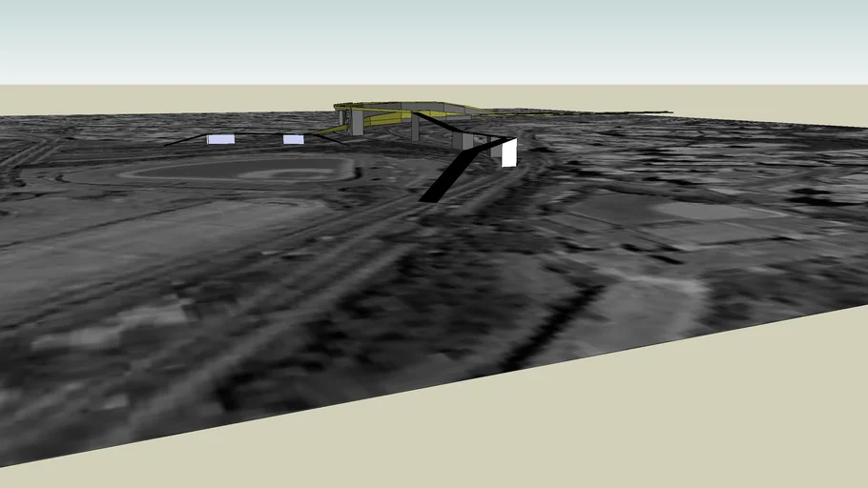Click the white rectangular box by the ramp

coord(508,153)
